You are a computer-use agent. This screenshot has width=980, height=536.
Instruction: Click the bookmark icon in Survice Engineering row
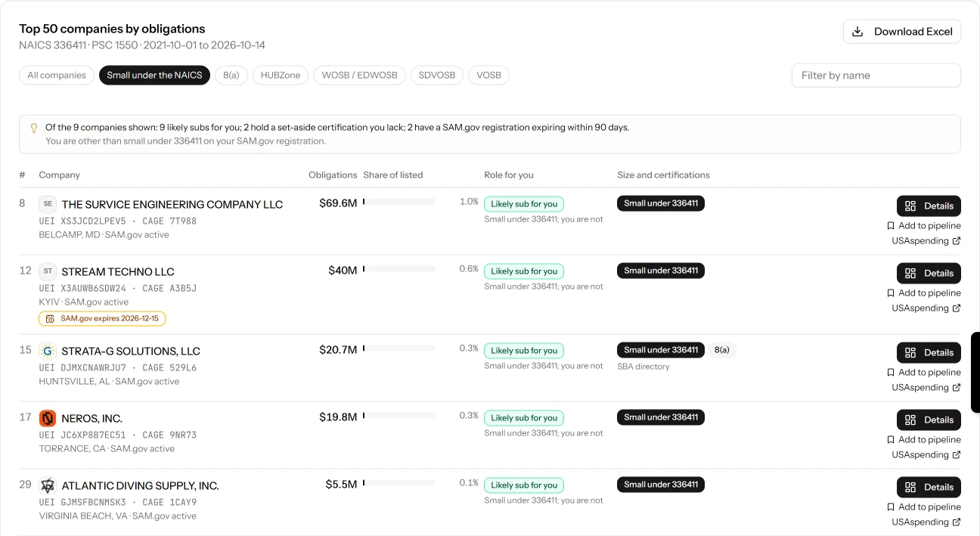891,226
